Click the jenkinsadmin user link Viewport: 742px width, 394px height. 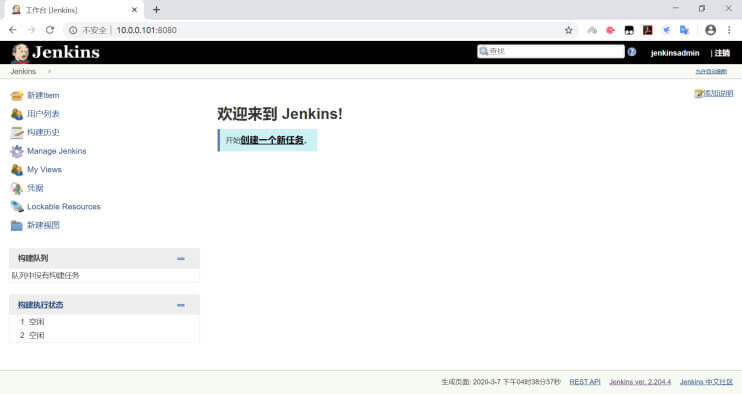[x=675, y=53]
